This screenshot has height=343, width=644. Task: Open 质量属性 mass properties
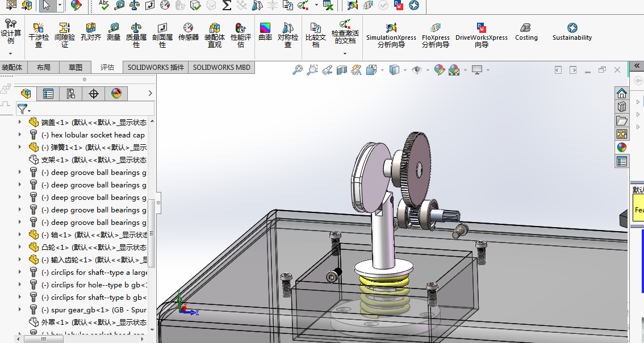136,35
